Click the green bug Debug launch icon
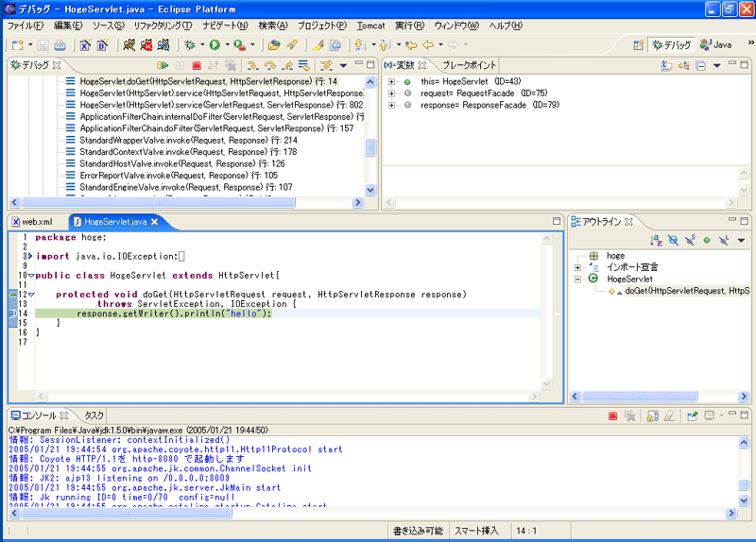This screenshot has height=542, width=756. pos(190,45)
